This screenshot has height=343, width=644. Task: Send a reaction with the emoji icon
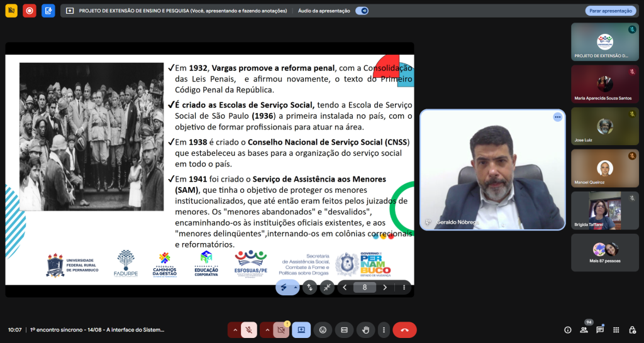(x=323, y=330)
